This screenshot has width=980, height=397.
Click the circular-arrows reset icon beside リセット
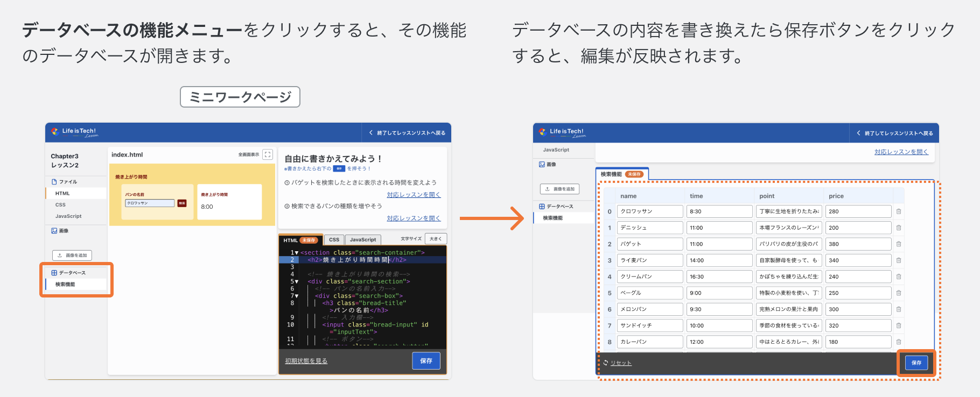click(606, 363)
